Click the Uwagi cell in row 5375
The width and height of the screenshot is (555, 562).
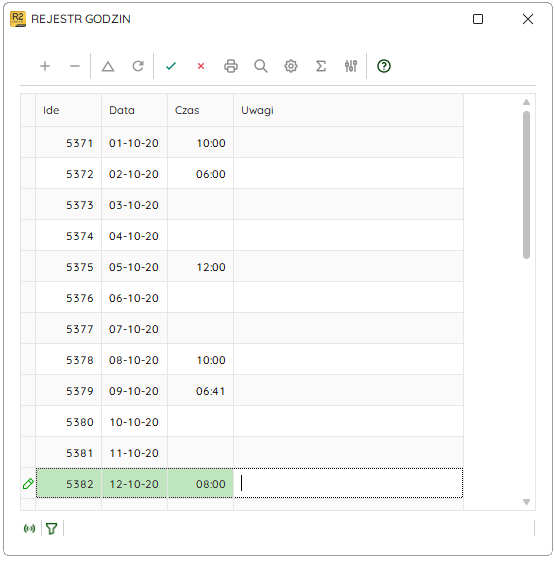(x=348, y=267)
